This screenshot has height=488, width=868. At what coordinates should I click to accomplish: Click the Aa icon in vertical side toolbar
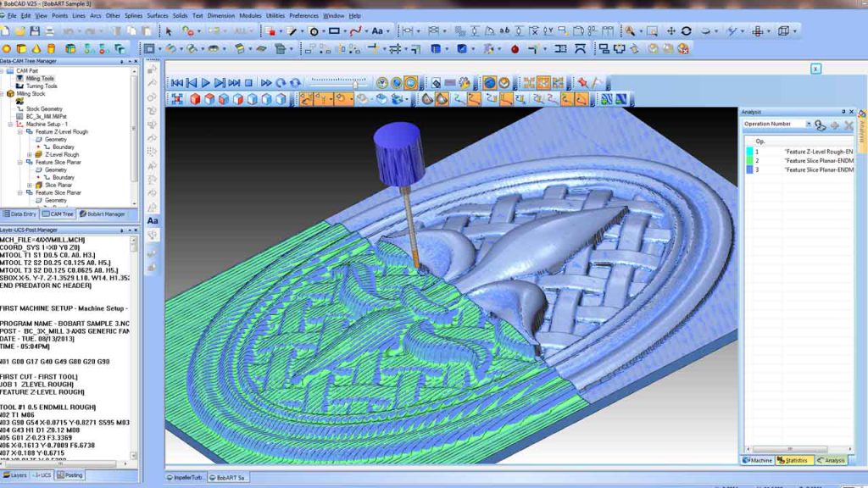[x=153, y=221]
